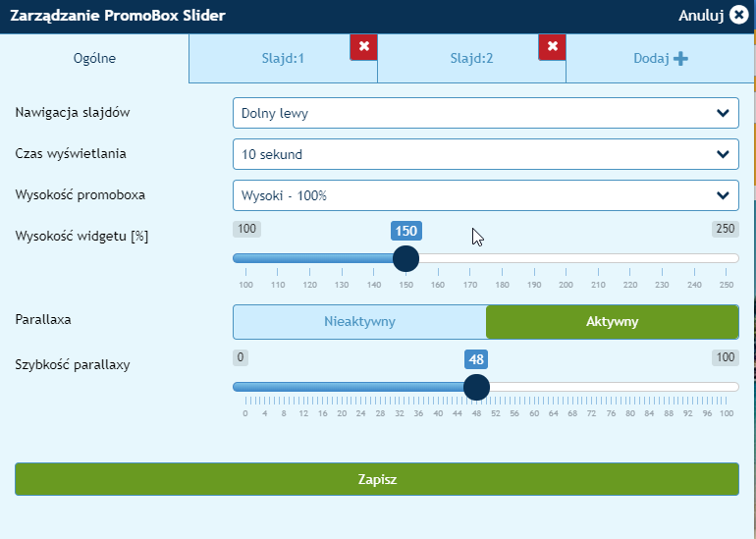Expand the Czas wyświetlania dropdown
This screenshot has height=539, width=756.
click(486, 154)
